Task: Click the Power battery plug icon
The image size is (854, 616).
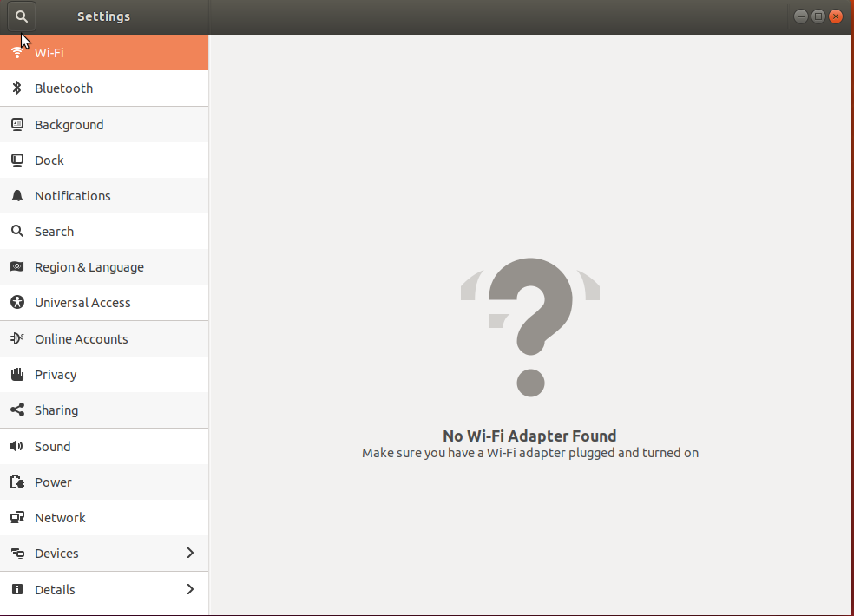Action: pos(17,482)
